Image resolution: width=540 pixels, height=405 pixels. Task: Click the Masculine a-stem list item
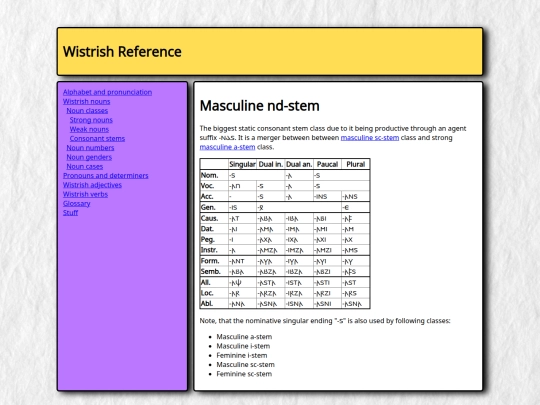tap(244, 337)
